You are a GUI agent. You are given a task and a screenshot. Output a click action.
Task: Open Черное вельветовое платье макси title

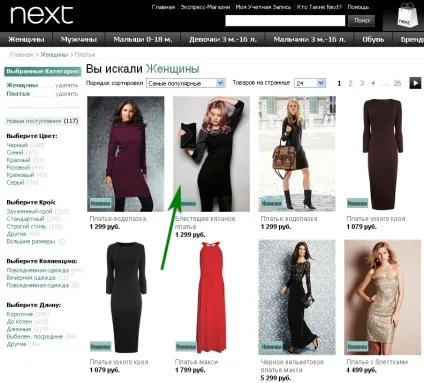[292, 366]
